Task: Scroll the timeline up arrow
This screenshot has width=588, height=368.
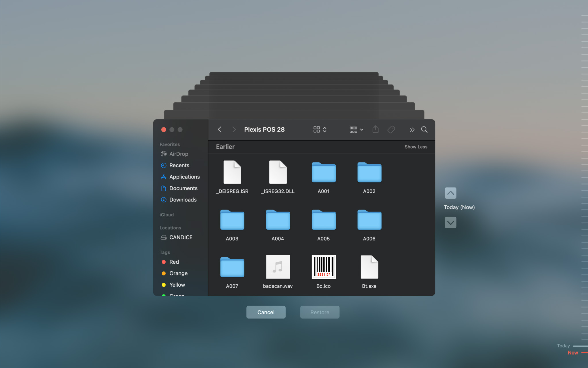Action: point(450,193)
